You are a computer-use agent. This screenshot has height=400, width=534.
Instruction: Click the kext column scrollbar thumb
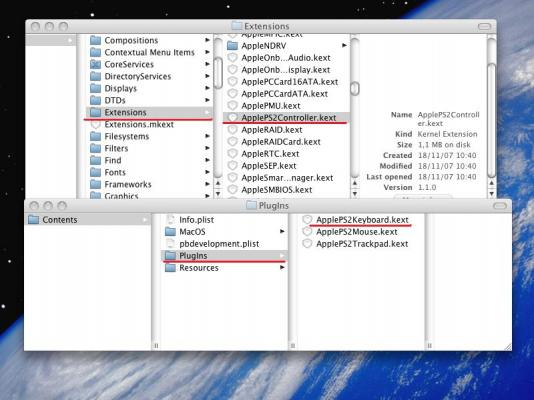coord(355,89)
